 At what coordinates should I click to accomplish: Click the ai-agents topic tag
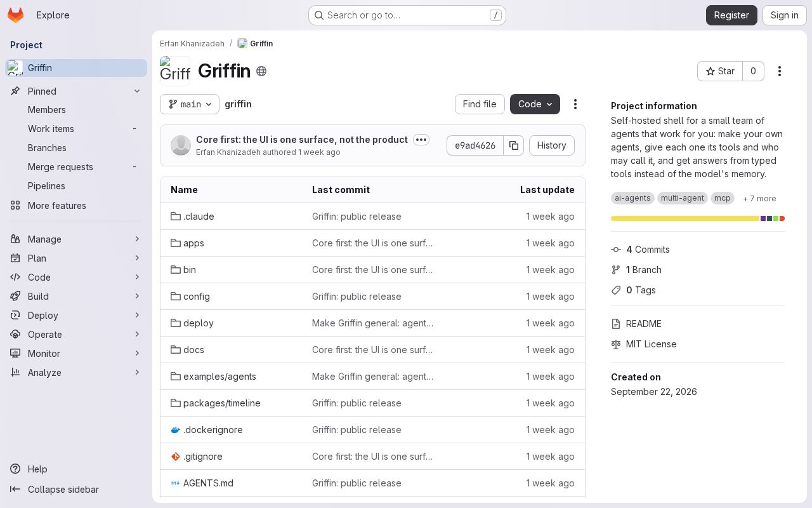[x=632, y=198]
